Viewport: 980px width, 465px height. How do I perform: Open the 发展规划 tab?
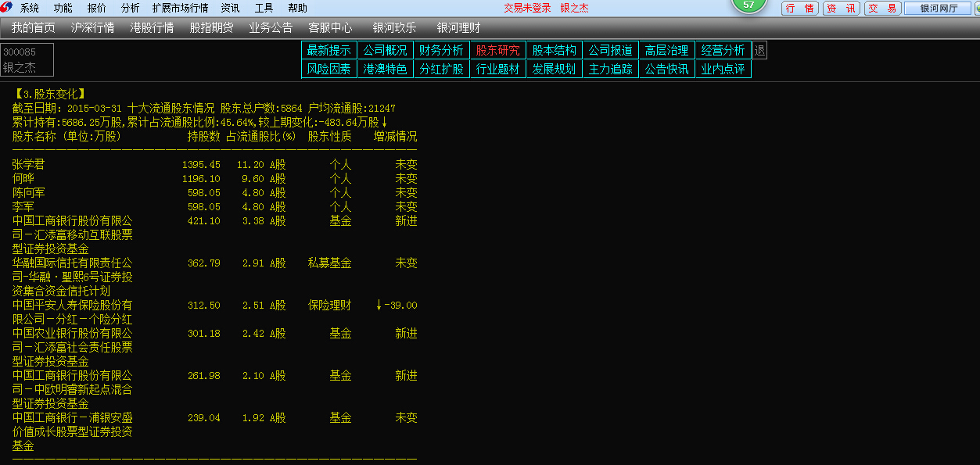555,69
